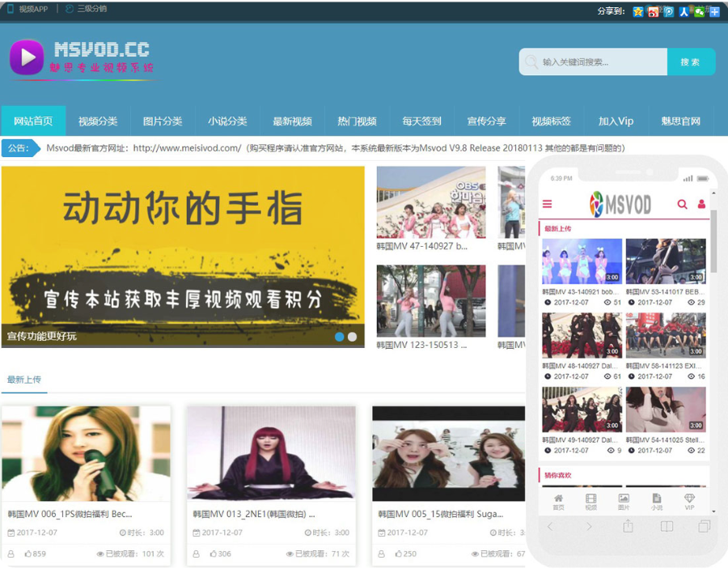The image size is (728, 573).
Task: Open hamburger menu in phone preview
Action: tap(548, 204)
